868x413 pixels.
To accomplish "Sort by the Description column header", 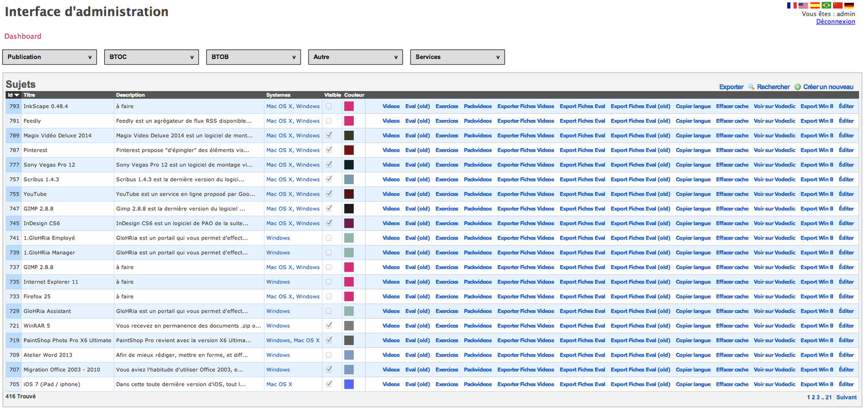I will click(x=130, y=95).
